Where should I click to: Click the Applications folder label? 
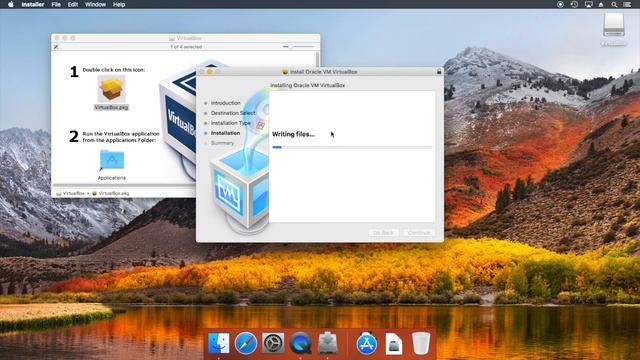pos(111,178)
